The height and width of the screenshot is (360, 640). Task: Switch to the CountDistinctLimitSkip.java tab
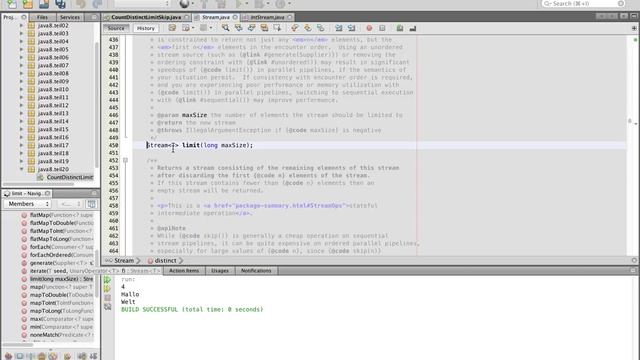point(146,17)
